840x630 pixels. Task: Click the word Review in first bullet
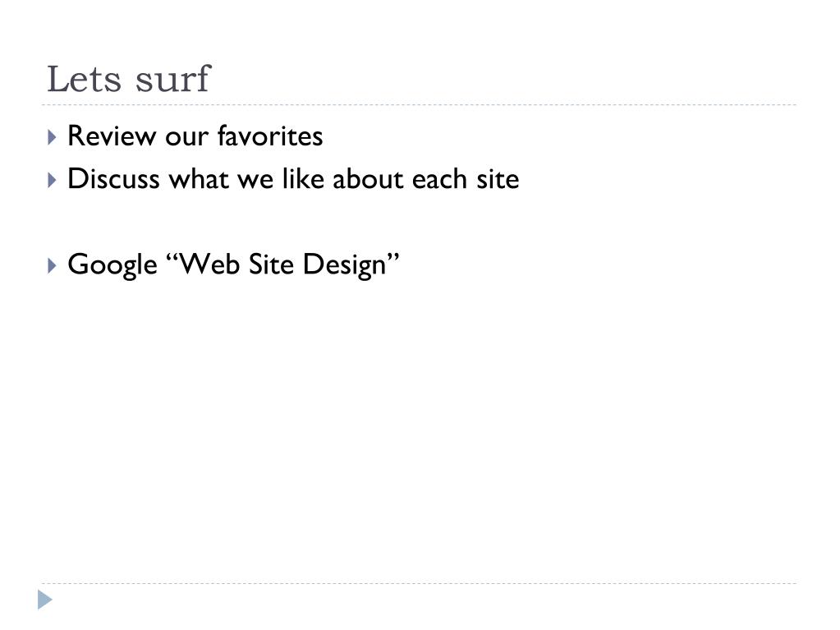click(112, 136)
